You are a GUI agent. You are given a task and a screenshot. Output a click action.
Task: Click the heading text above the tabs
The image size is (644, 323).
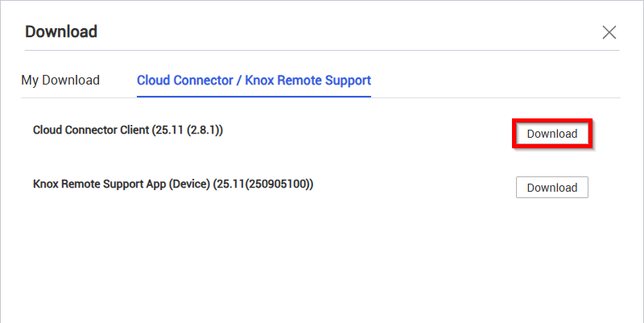pos(61,32)
